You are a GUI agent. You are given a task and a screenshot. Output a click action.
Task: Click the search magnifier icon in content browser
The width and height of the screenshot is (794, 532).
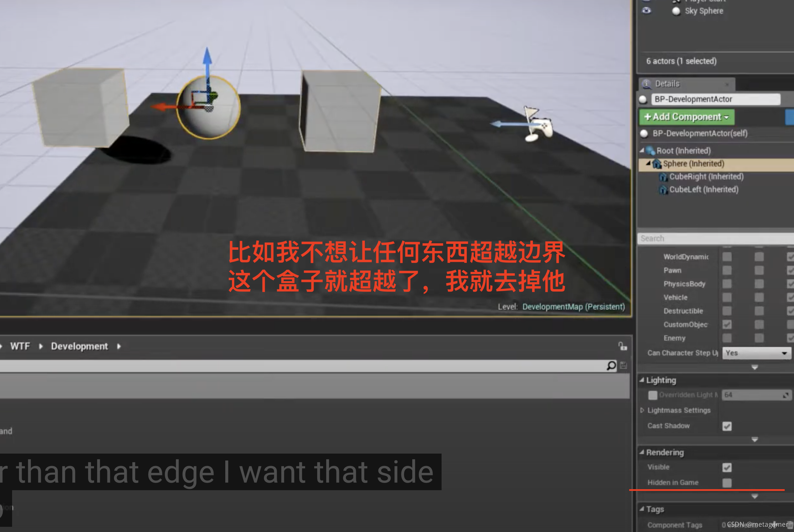pos(611,365)
